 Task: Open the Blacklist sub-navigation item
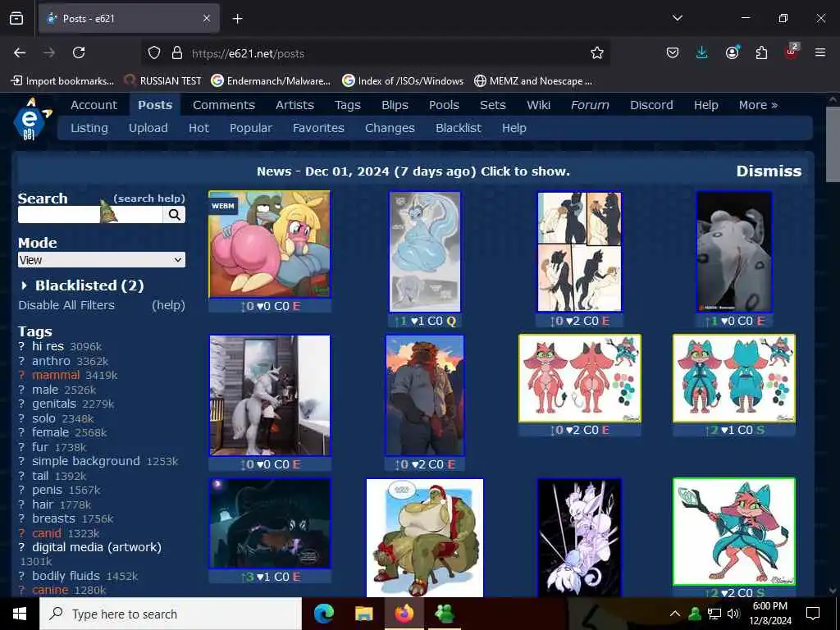point(458,128)
